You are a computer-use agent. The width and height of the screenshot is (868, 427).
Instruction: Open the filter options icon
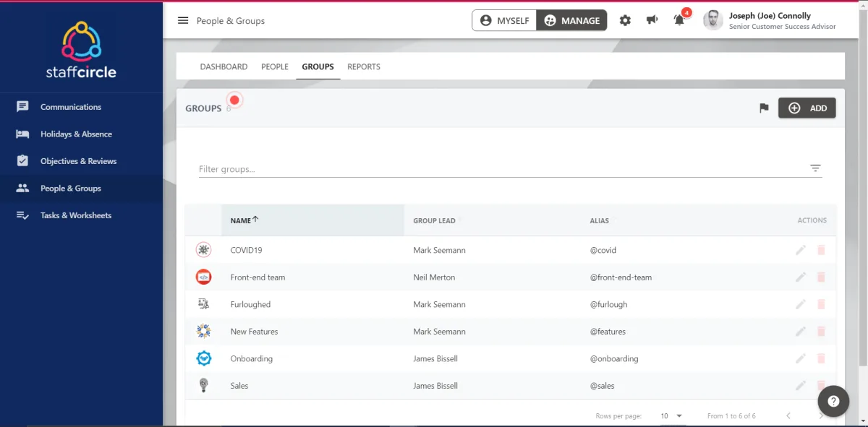pyautogui.click(x=815, y=168)
